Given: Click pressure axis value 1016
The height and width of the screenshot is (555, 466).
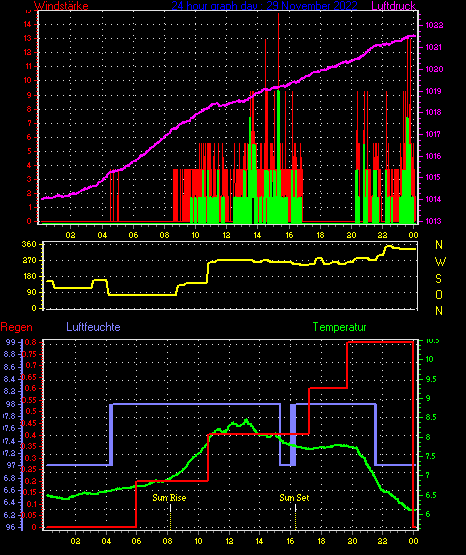Looking at the screenshot, I should (x=434, y=156).
